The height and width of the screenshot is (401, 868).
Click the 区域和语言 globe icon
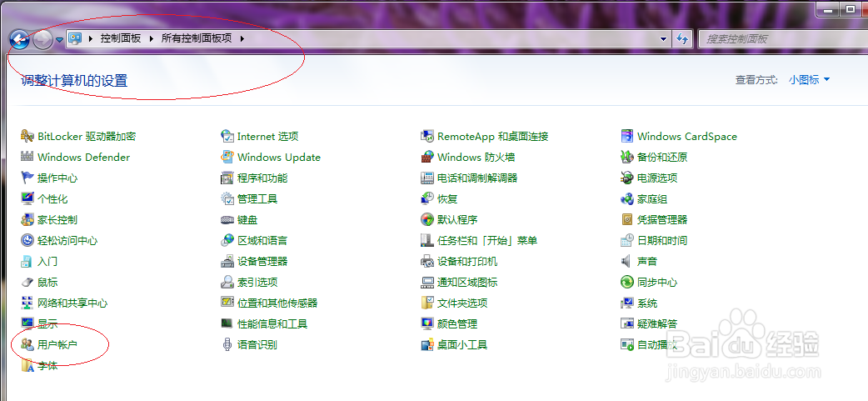click(227, 240)
